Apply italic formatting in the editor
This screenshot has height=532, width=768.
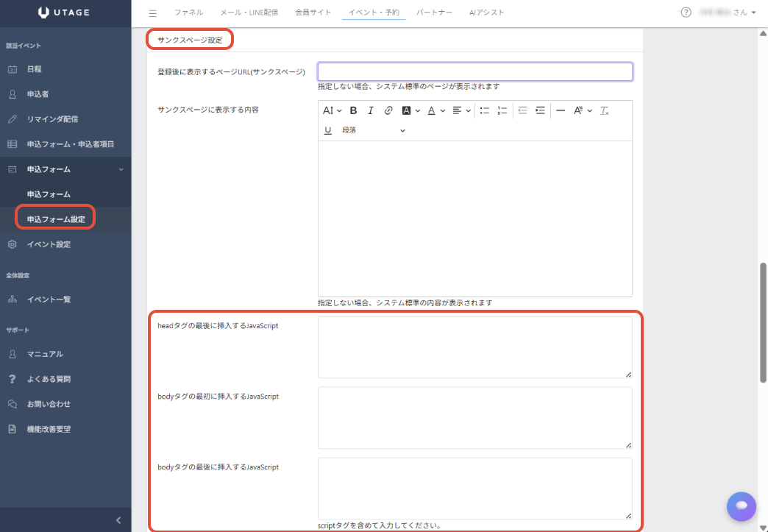[370, 110]
